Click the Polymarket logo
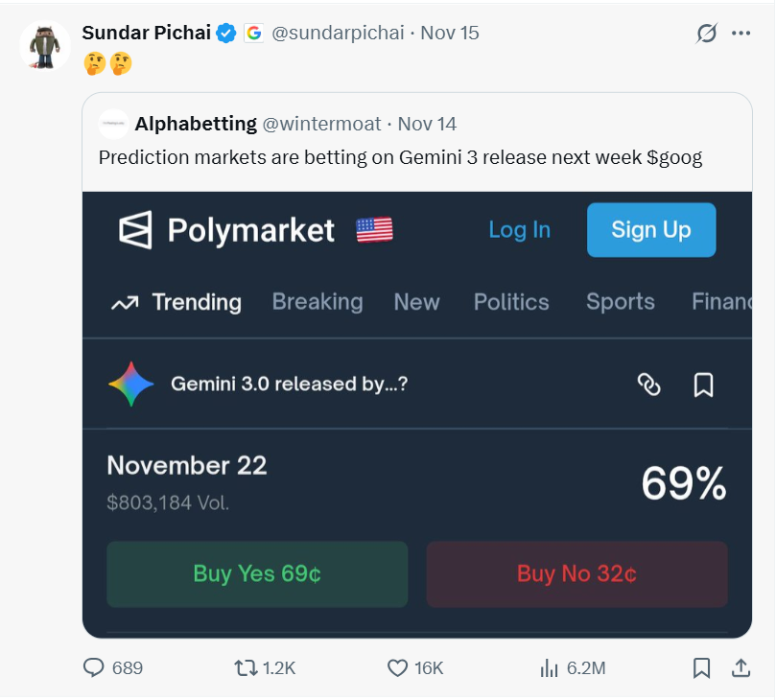 click(x=134, y=229)
